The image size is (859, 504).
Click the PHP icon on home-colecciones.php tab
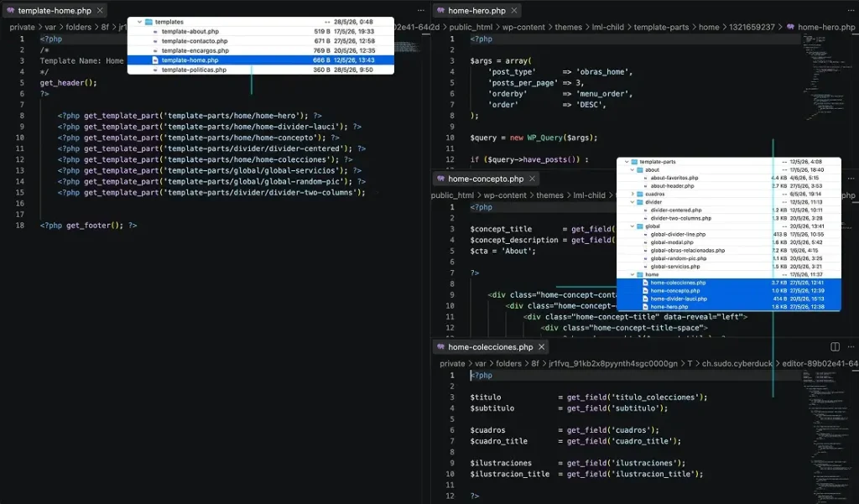[440, 347]
